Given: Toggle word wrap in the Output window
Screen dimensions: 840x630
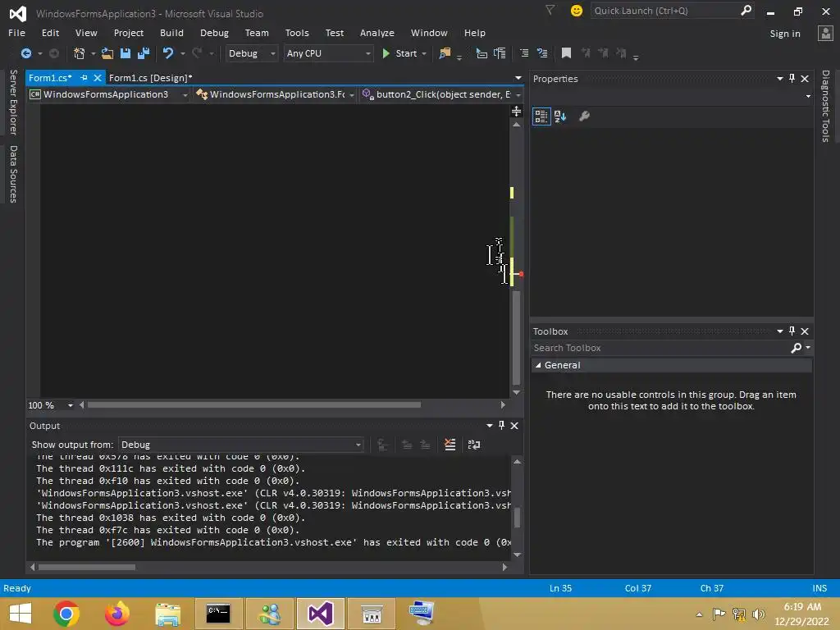Looking at the screenshot, I should point(474,445).
